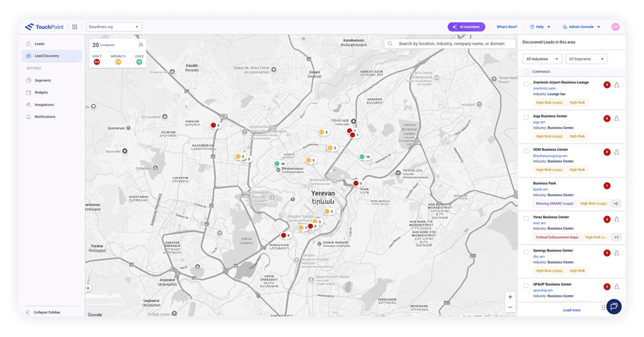This screenshot has width=644, height=337.
Task: Check Yeraz Business Center checkbox
Action: tap(526, 218)
